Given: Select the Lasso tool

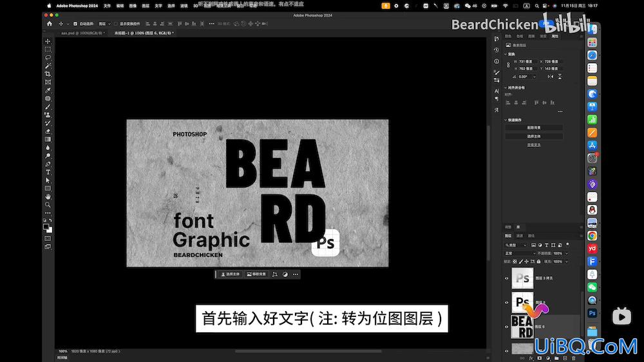Looking at the screenshot, I should pos(48,57).
